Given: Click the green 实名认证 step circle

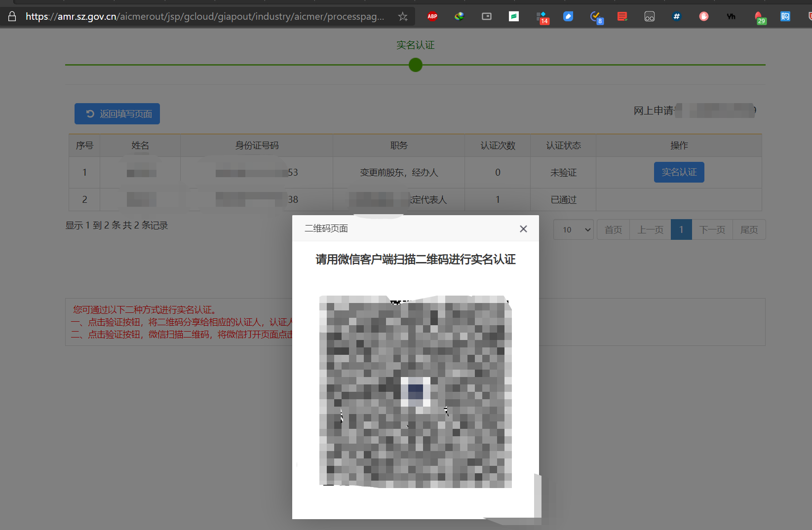Looking at the screenshot, I should [x=416, y=65].
